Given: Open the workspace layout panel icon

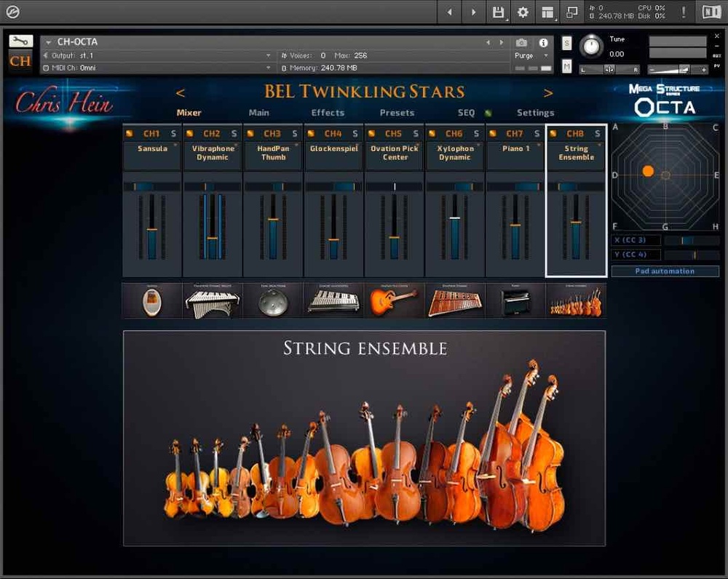Looking at the screenshot, I should [548, 12].
